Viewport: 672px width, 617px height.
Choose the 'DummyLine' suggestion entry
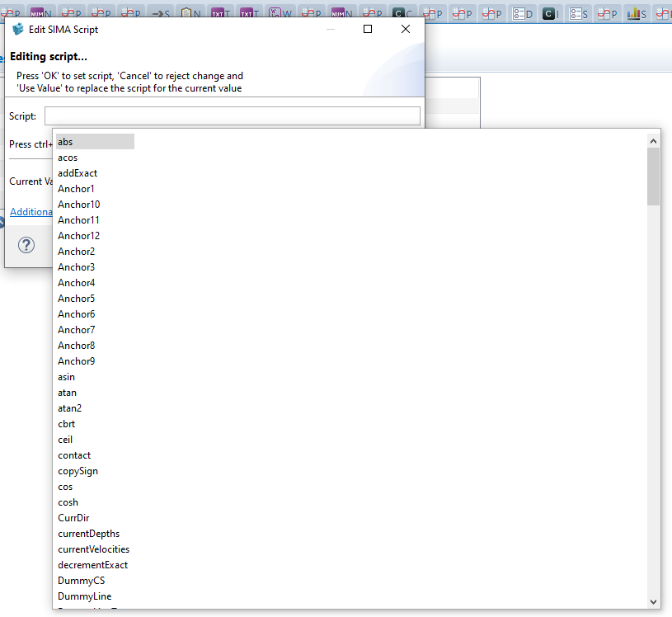[85, 596]
